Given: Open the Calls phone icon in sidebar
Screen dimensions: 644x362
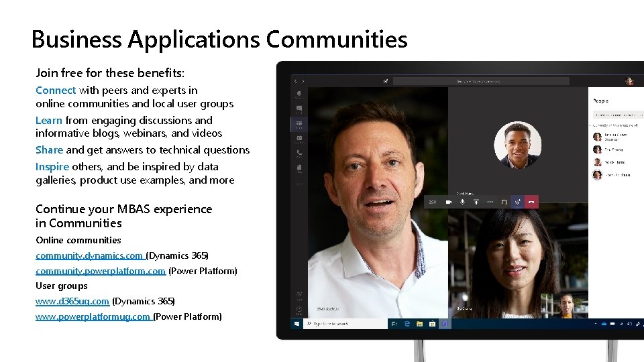Looking at the screenshot, I should tap(299, 154).
